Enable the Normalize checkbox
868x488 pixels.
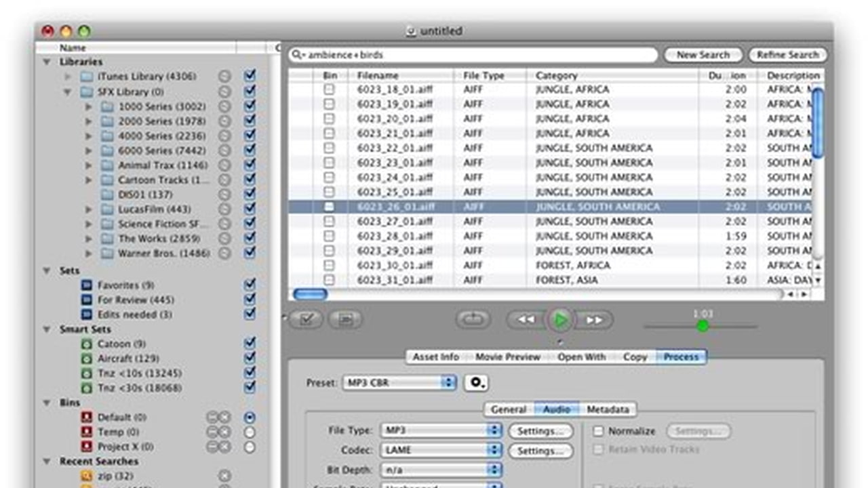pos(598,431)
